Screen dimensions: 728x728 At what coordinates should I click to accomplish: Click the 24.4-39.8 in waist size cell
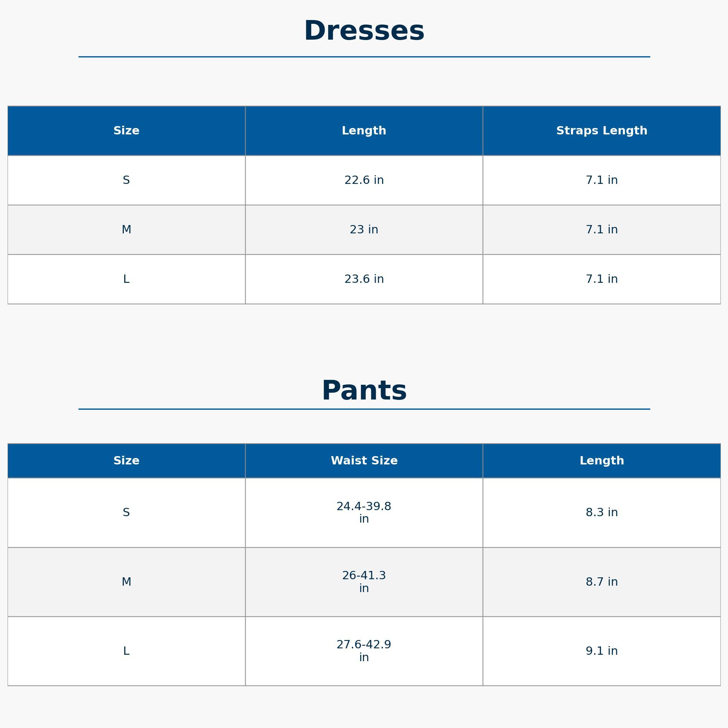click(364, 512)
